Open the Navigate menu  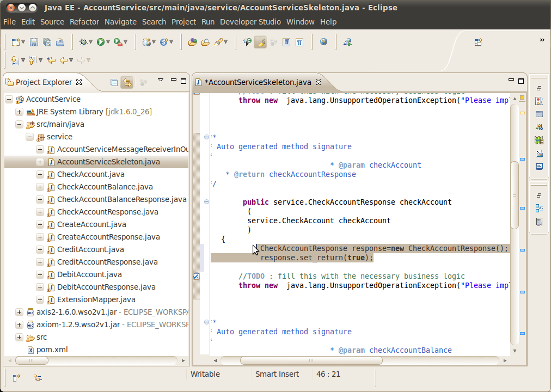[120, 22]
